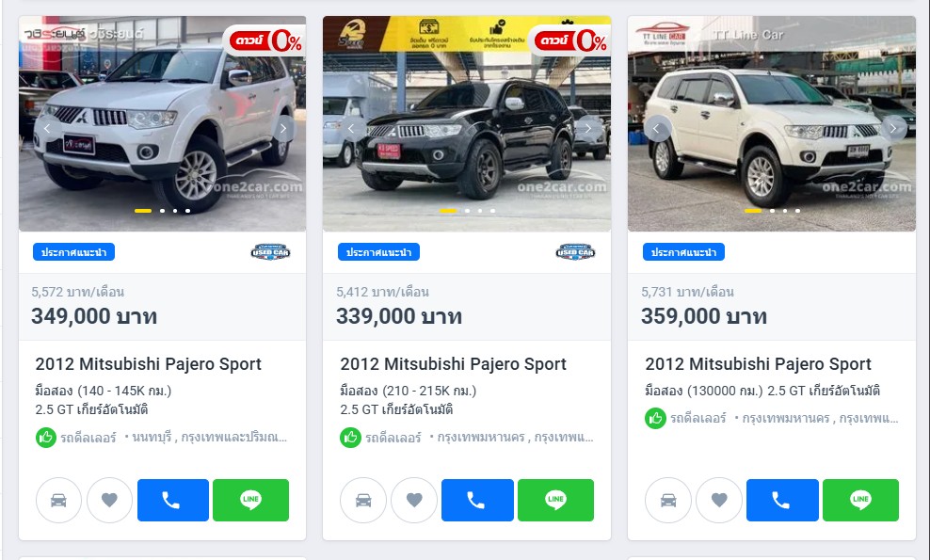Click the ประกาศแนะนำ tag on the 359,000 baht card
This screenshot has height=560, width=930.
(x=683, y=252)
